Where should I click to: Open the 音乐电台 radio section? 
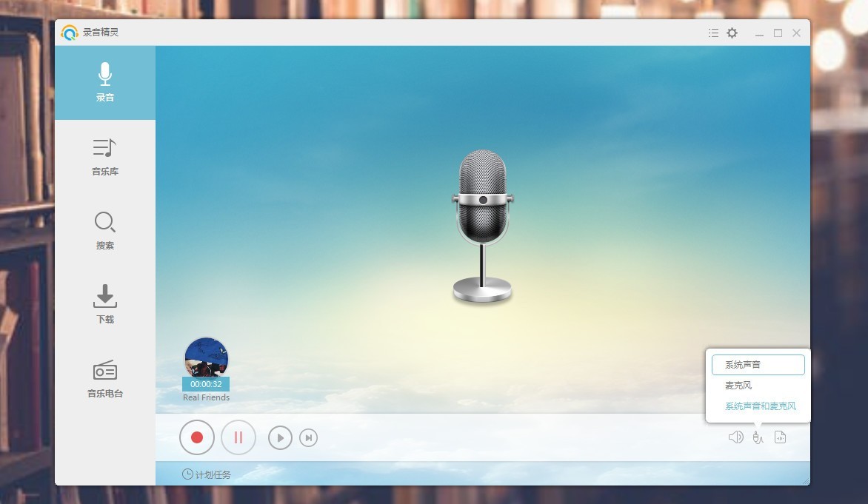tap(105, 379)
